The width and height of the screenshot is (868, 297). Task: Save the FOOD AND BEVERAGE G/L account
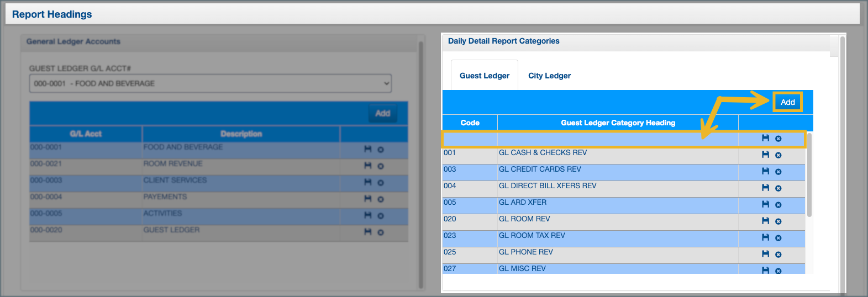[x=368, y=149]
